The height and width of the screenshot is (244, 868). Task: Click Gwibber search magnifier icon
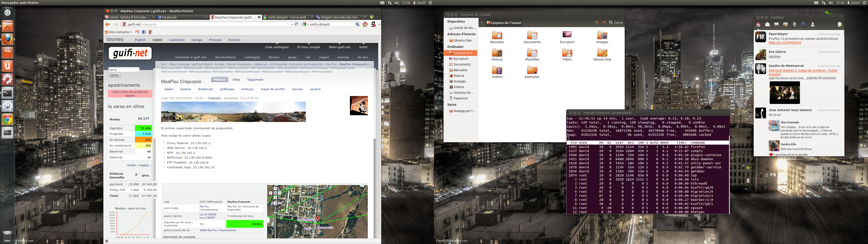coord(804,25)
